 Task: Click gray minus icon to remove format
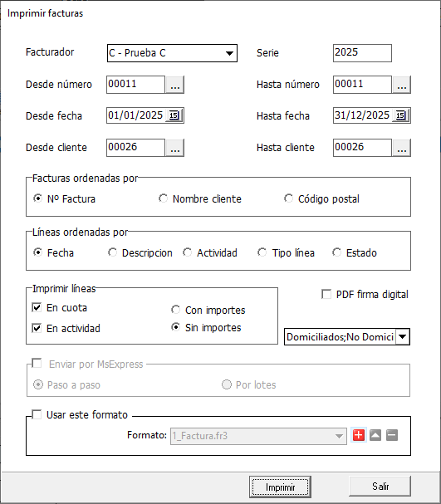coord(392,435)
